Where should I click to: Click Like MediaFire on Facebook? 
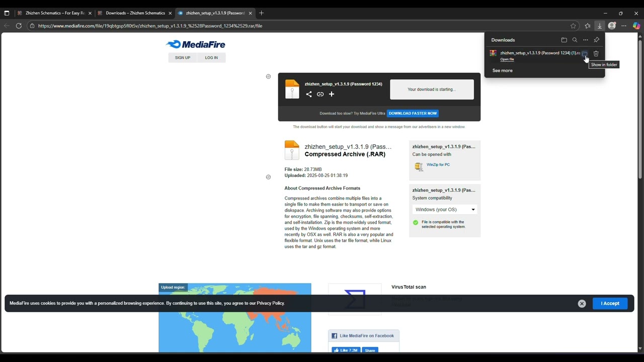[x=363, y=336]
